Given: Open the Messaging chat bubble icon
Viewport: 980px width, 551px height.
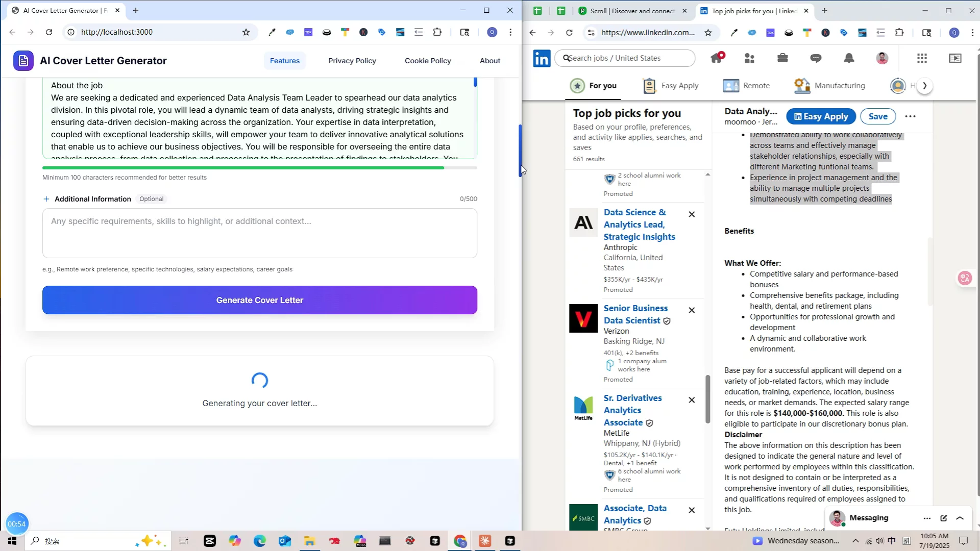Looking at the screenshot, I should click(816, 58).
